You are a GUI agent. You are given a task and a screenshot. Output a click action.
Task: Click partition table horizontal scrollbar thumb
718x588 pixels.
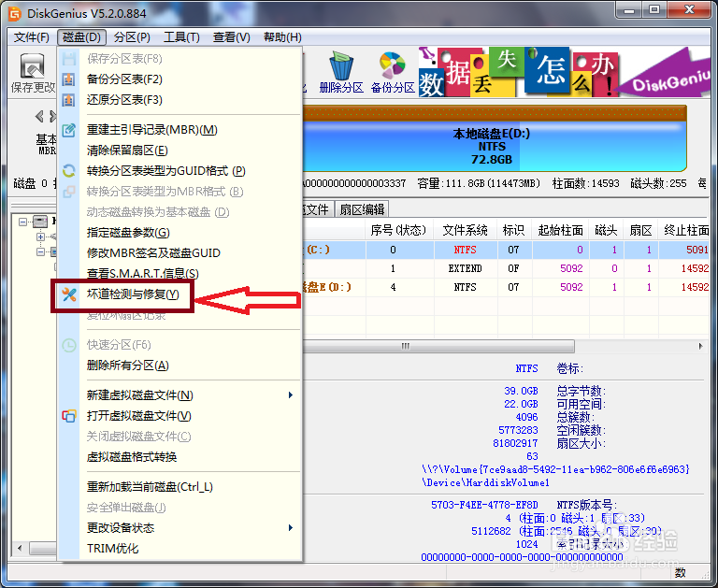[438, 346]
